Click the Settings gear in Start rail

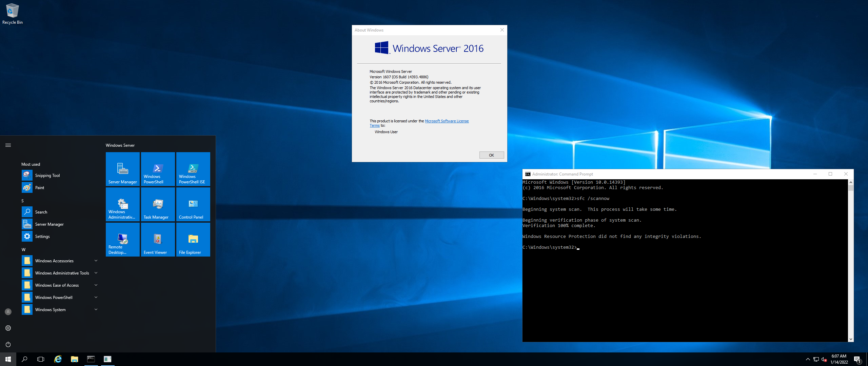8,328
